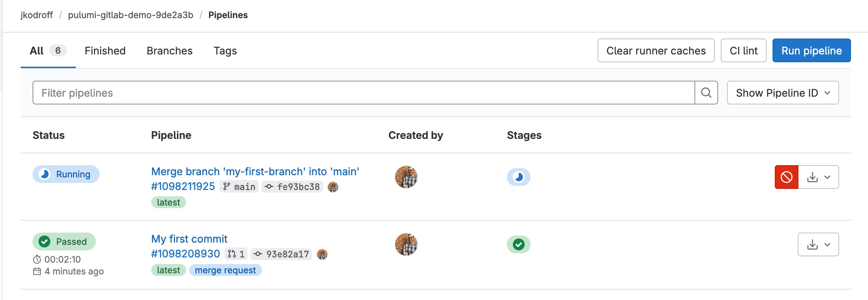
Task: Open the CI lint button
Action: 744,50
